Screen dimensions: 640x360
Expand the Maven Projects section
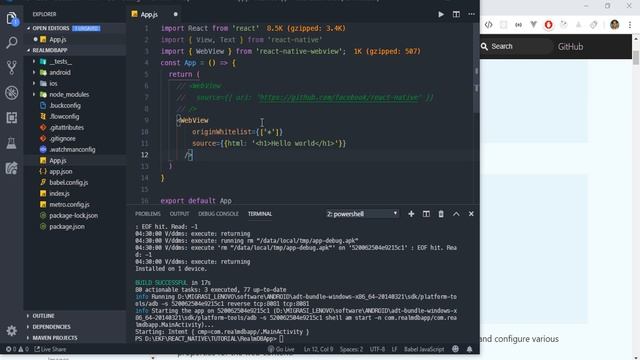coord(75,338)
